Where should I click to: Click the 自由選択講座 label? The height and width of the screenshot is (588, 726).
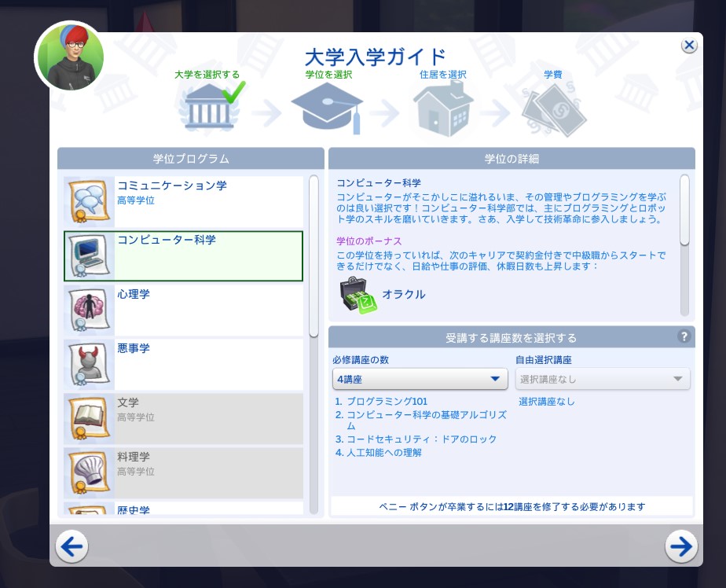544,360
